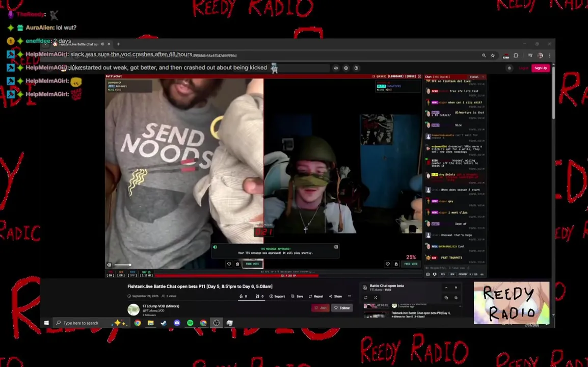Open the Chrome three-dot menu
Viewport: 588px width, 367px height.
click(x=550, y=56)
